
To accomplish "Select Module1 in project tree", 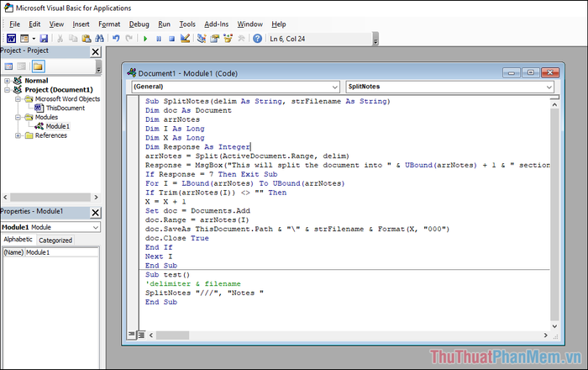I will coord(58,126).
